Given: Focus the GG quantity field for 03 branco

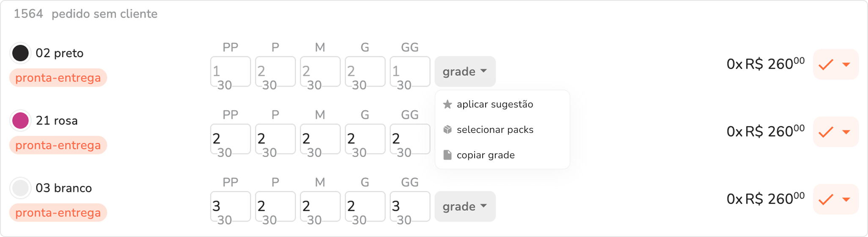Looking at the screenshot, I should 410,207.
